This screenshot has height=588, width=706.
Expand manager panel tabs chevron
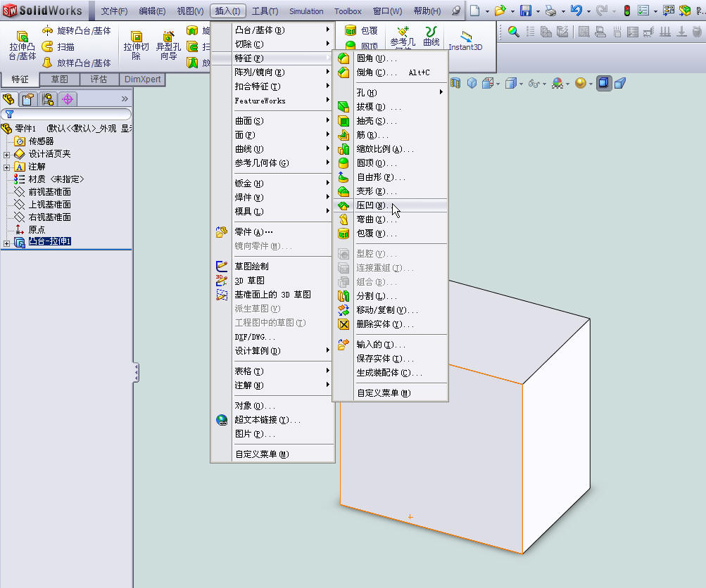point(125,98)
